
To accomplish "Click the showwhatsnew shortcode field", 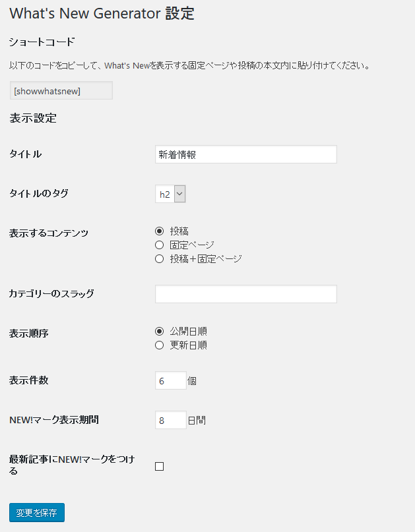I will pyautogui.click(x=61, y=91).
